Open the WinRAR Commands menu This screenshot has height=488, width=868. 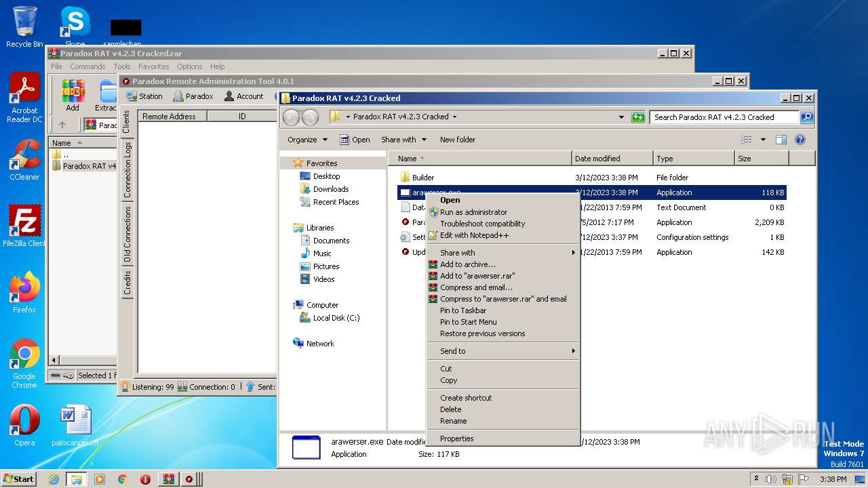click(x=87, y=66)
